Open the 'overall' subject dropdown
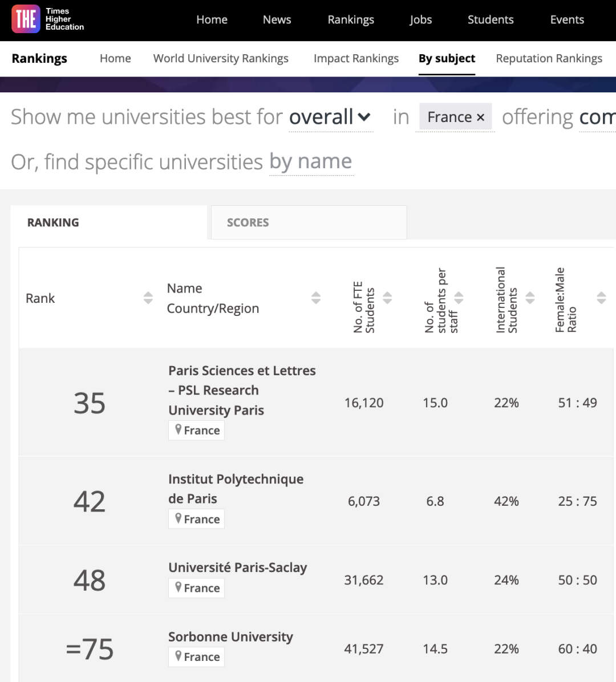Screen dimensions: 616x682 [x=330, y=117]
